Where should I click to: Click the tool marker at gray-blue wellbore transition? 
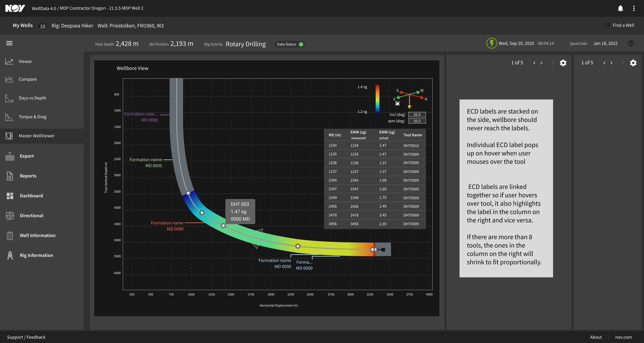[188, 193]
